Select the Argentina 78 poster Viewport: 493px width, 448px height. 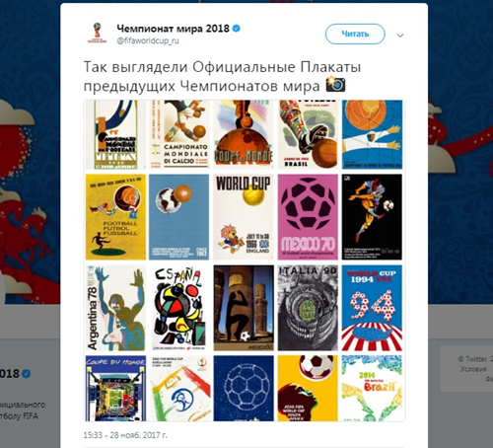115,308
